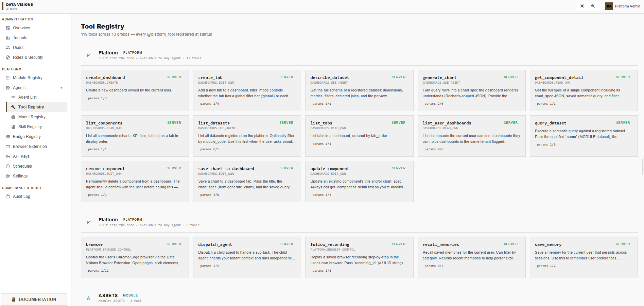
Task: Open Platform Admin user menu
Action: click(623, 6)
